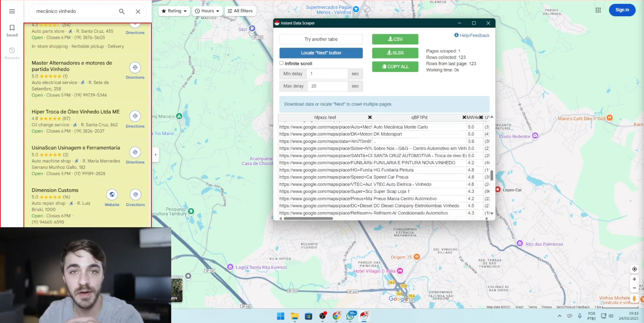Clear the search box with X
Image resolution: width=644 pixels, height=323 pixels.
[138, 11]
